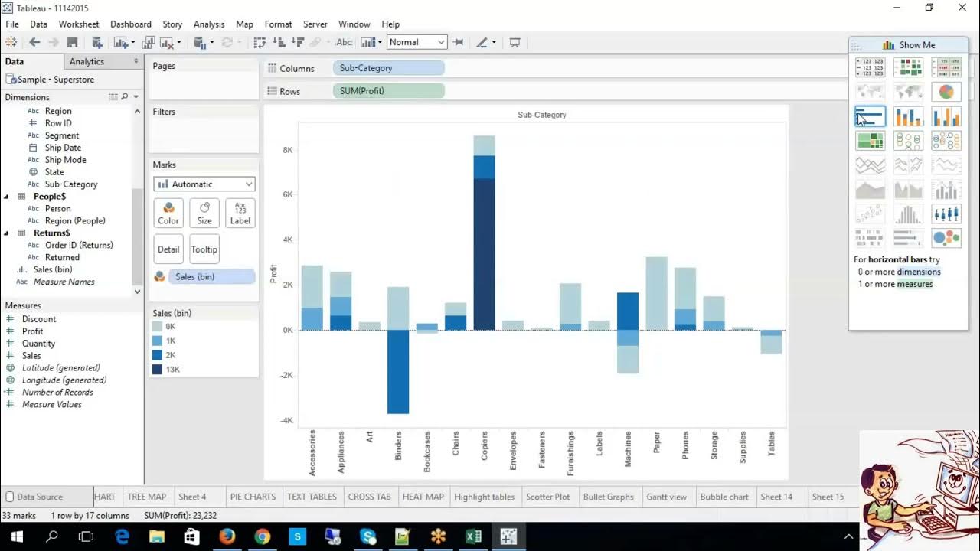Screen dimensions: 980x551
Task: Click the New Data Source toolbar icon
Action: click(x=97, y=43)
